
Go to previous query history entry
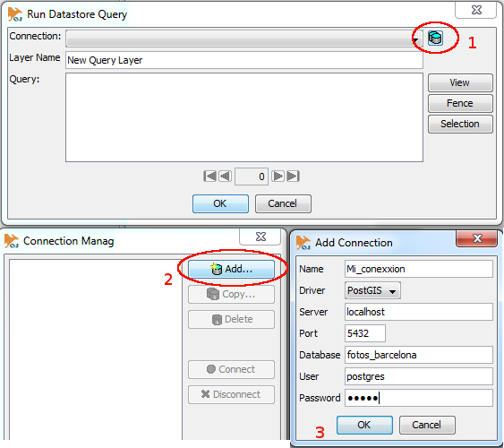tap(225, 177)
